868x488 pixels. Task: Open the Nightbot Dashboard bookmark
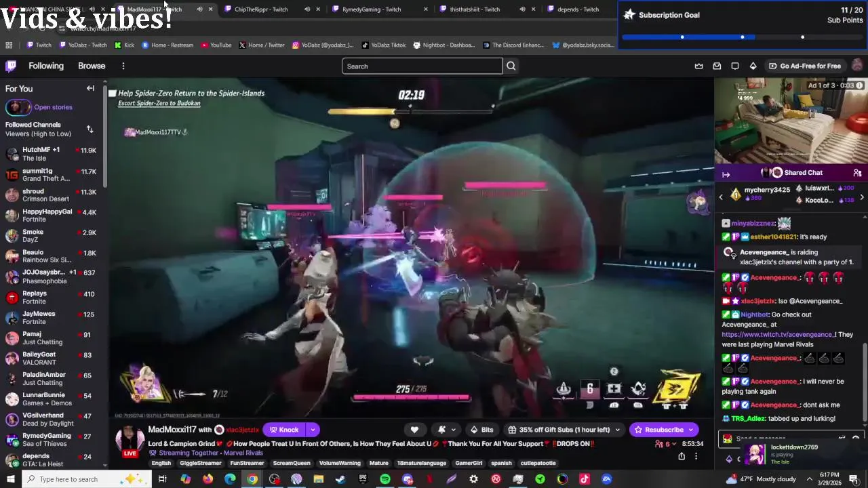(x=443, y=45)
